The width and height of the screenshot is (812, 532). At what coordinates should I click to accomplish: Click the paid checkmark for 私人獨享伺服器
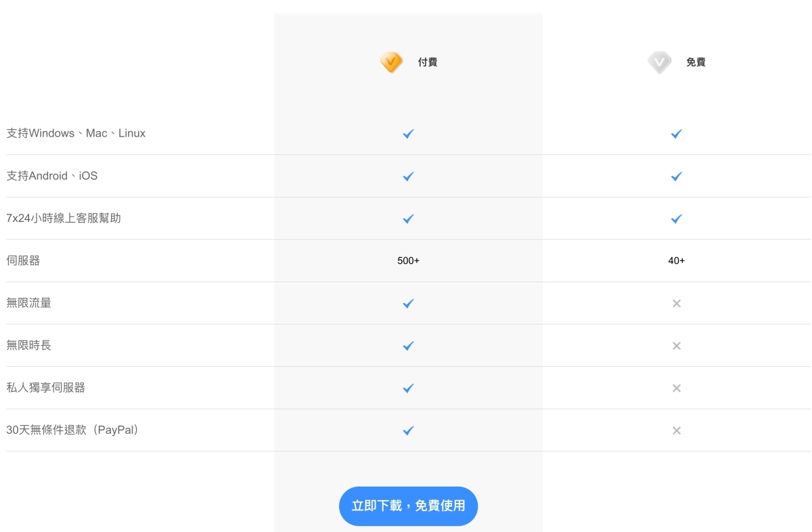tap(408, 389)
